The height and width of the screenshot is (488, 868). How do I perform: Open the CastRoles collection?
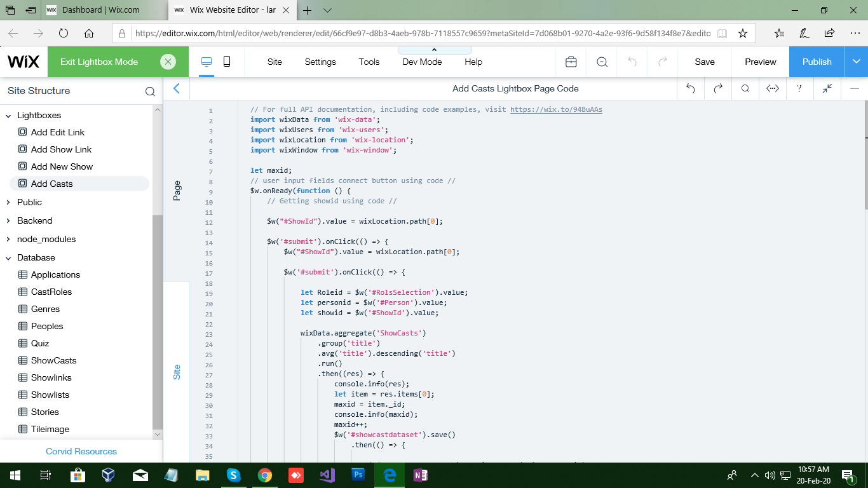point(51,292)
